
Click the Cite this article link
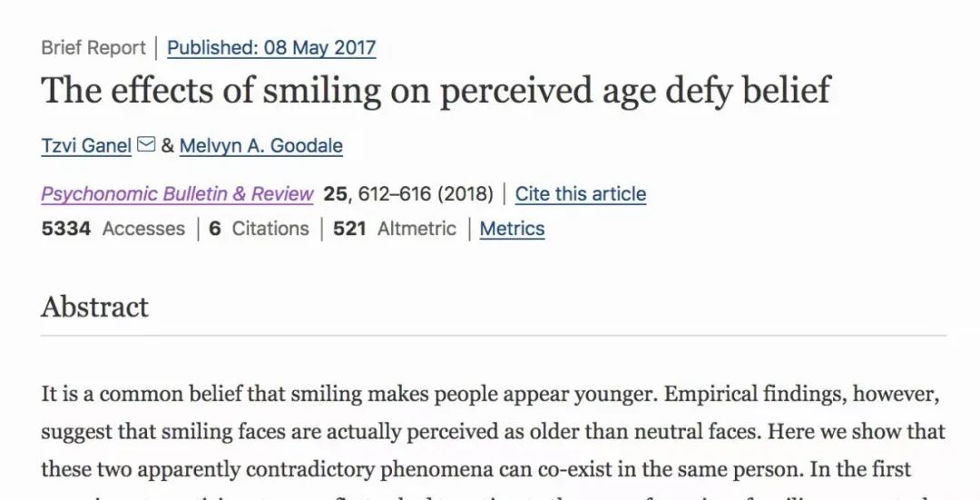[581, 194]
